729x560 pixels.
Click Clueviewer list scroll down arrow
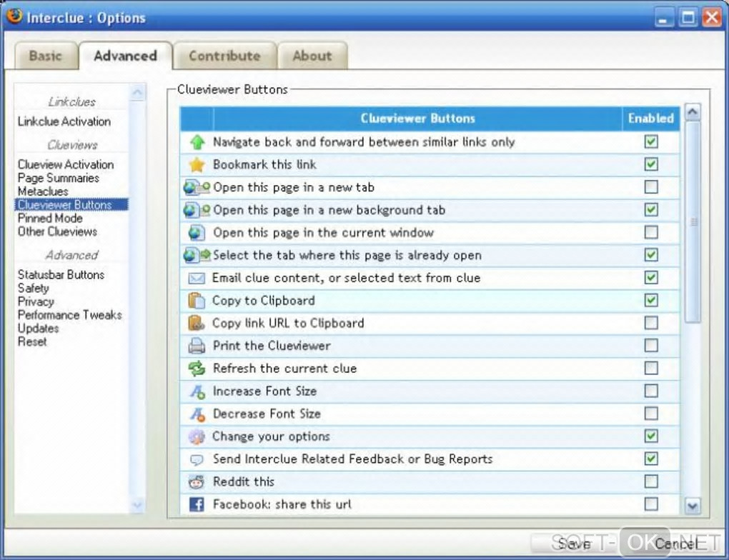[x=693, y=506]
